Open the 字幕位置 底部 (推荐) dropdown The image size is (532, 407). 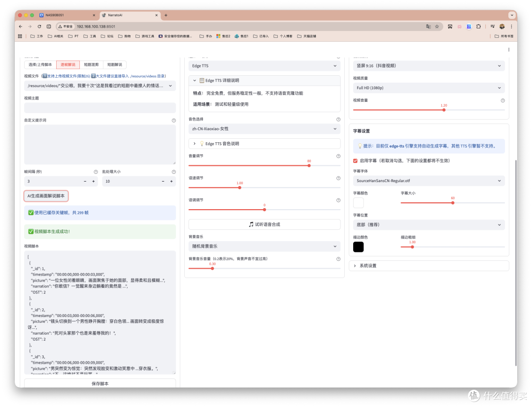429,225
